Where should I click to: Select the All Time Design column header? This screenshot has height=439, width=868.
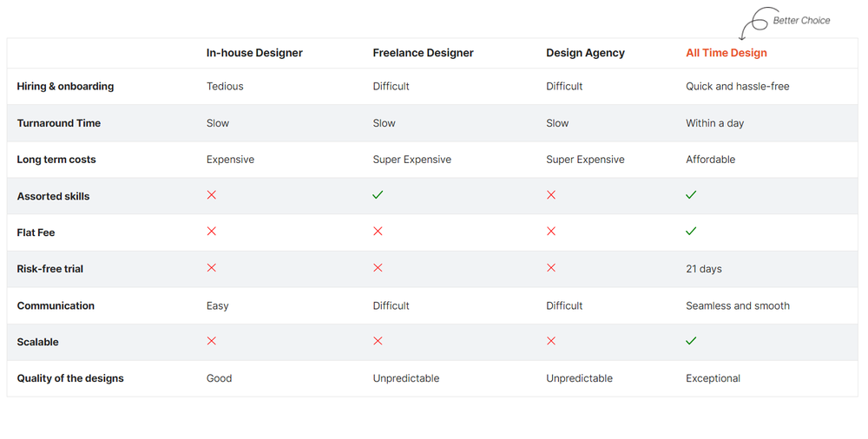point(727,53)
